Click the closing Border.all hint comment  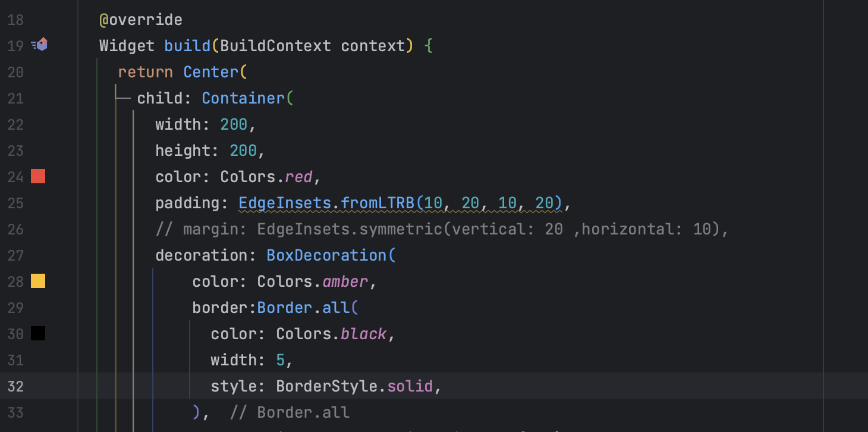290,412
